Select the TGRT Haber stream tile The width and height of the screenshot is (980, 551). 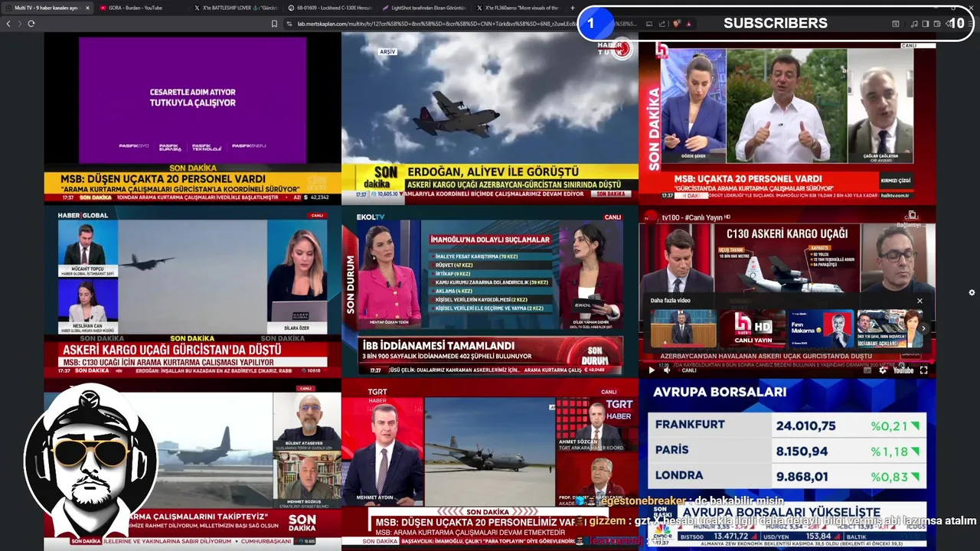[x=490, y=464]
